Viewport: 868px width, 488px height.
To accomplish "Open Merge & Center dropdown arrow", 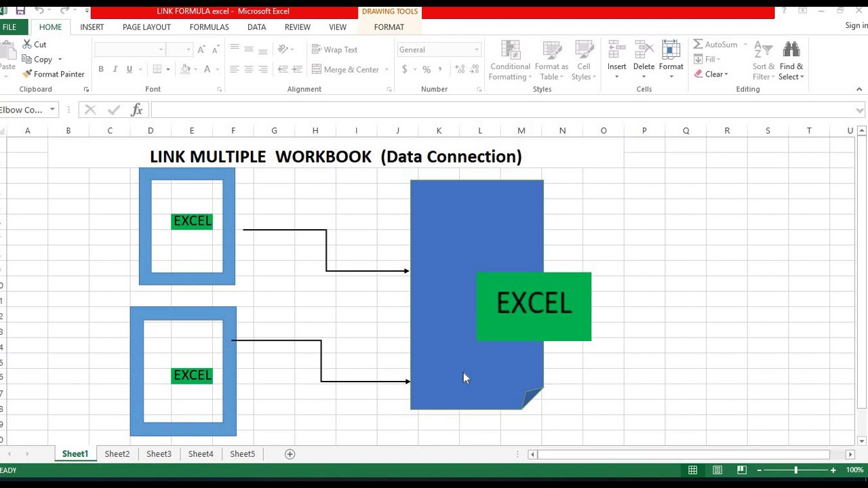I will [x=387, y=69].
